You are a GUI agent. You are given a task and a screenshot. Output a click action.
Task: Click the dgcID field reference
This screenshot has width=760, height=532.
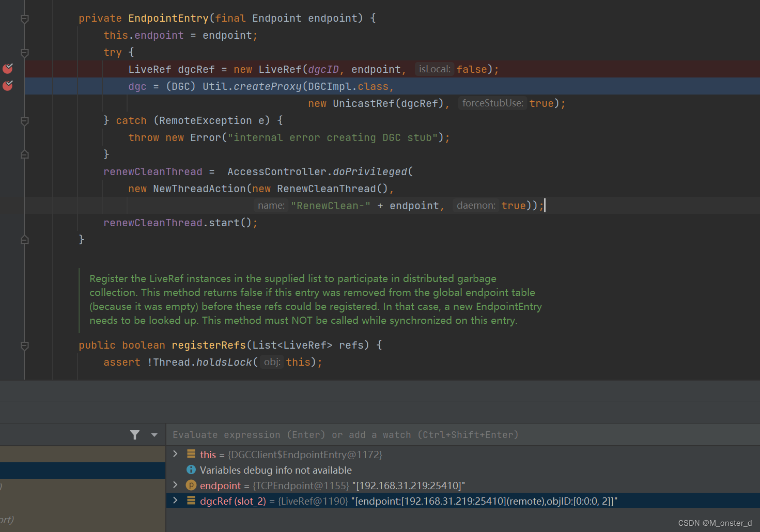coord(323,69)
